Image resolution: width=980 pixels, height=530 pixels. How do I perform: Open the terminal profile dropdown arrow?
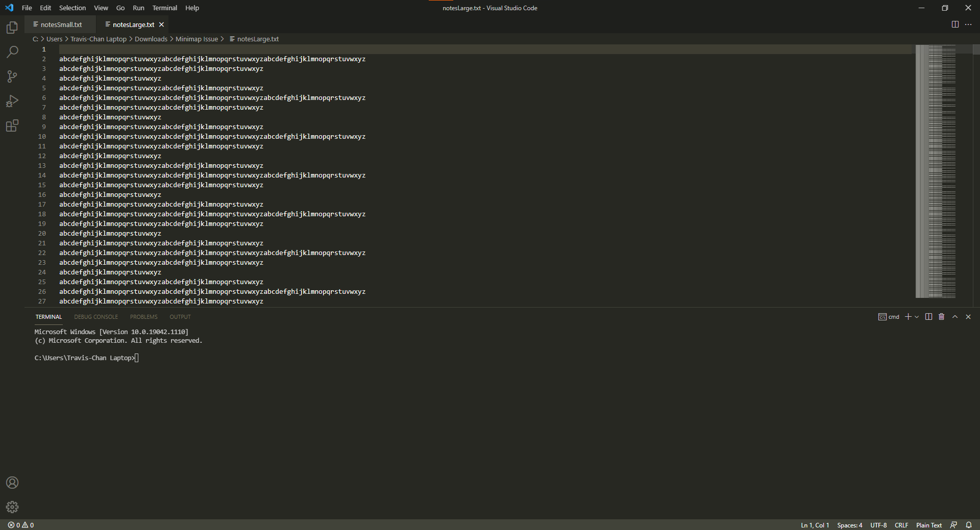tap(916, 317)
